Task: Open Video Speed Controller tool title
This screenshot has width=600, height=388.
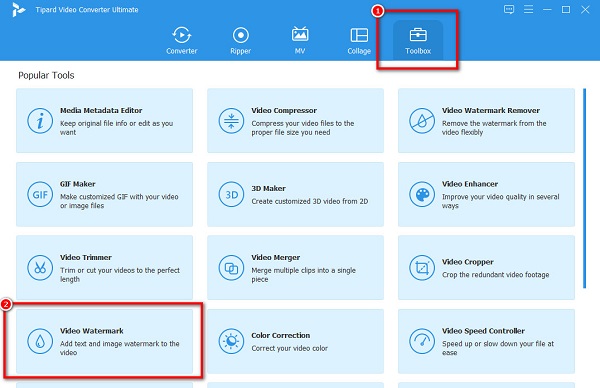Action: [483, 331]
